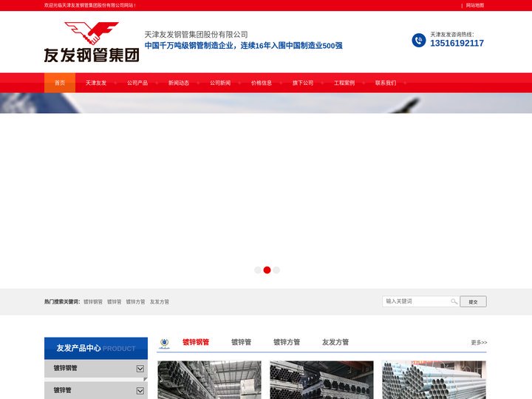Select the first carousel slide dot

(x=258, y=270)
